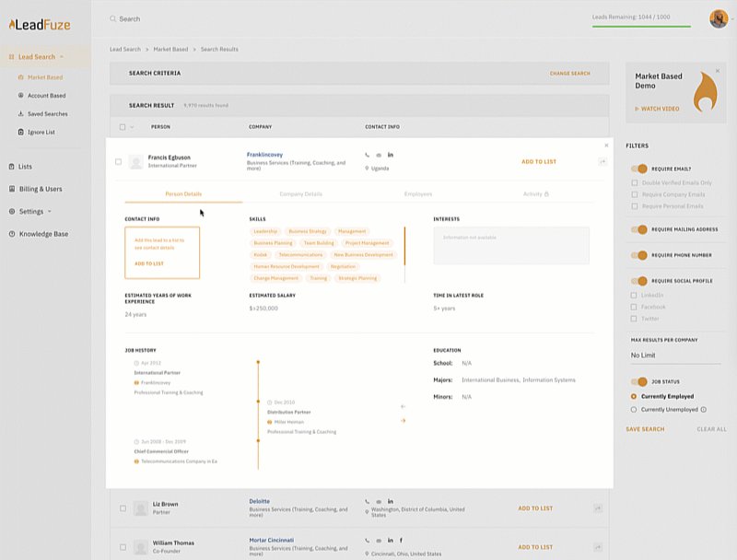Open Max Results Per Company dropdown
Image resolution: width=737 pixels, height=560 pixels.
[675, 356]
